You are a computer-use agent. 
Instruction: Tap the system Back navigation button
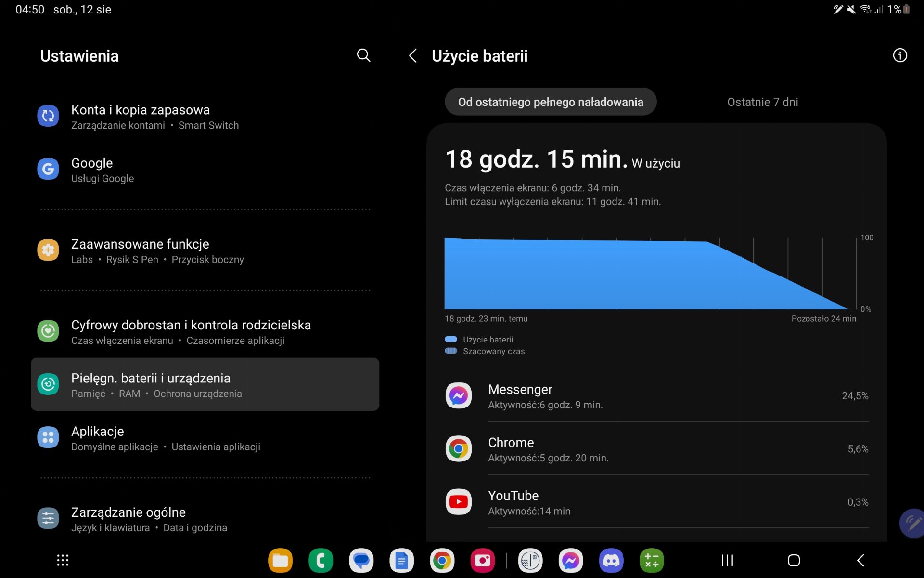(x=860, y=560)
